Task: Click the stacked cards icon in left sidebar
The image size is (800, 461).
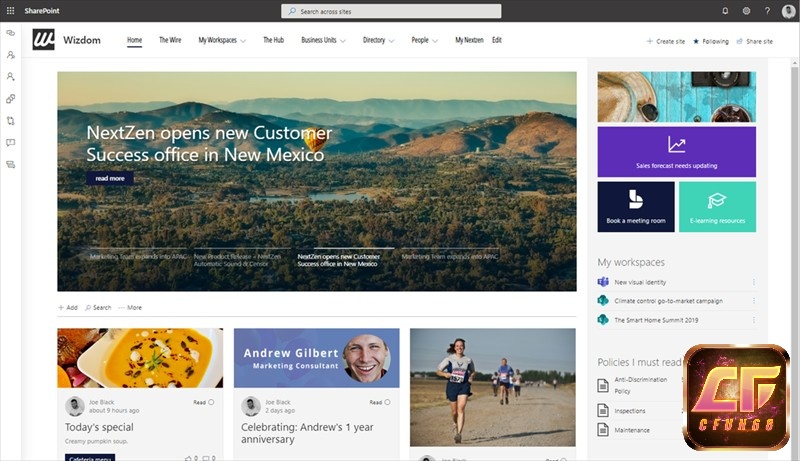Action: (x=10, y=164)
